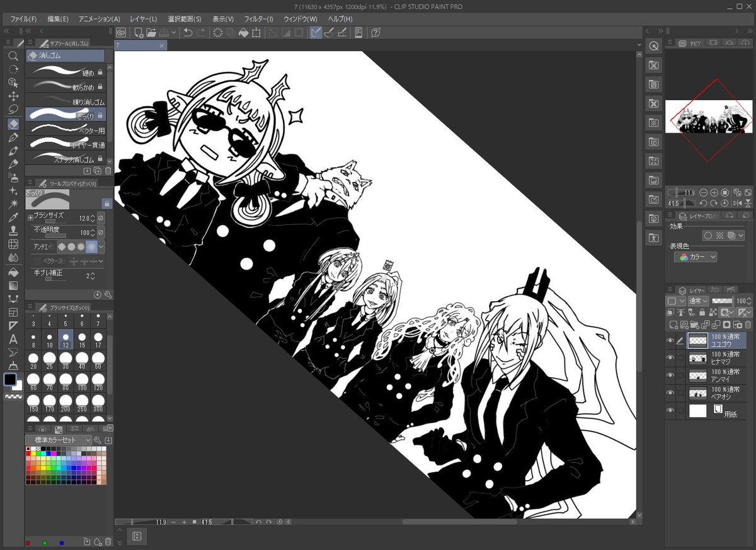Select the Gradient tool
Image resolution: width=756 pixels, height=550 pixels.
click(13, 285)
